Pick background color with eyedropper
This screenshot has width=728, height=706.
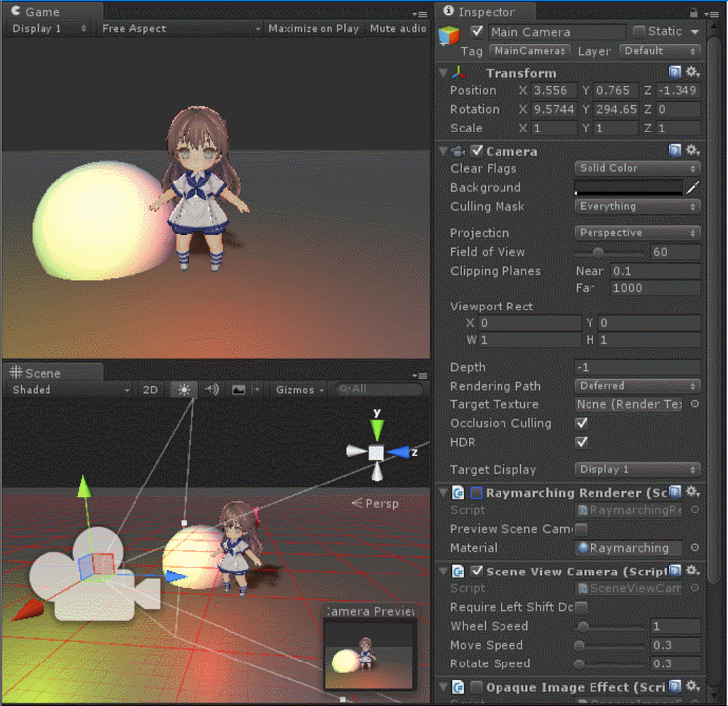pyautogui.click(x=692, y=187)
